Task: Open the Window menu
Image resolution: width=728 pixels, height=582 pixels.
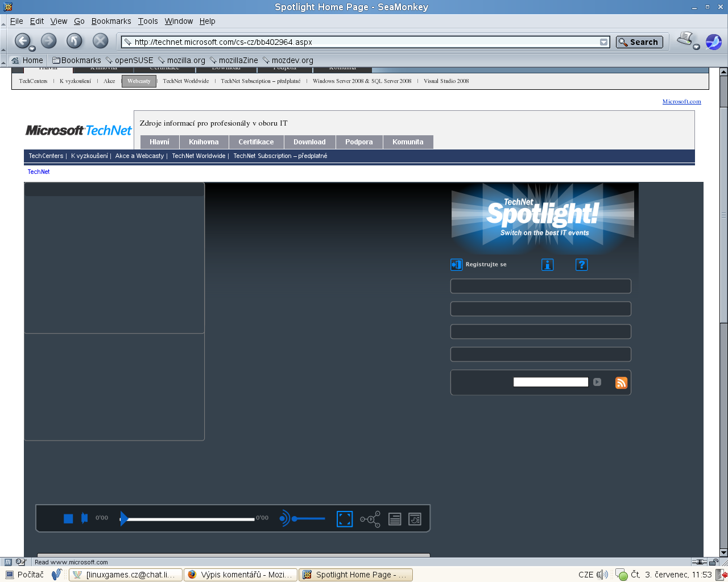Action: coord(179,21)
